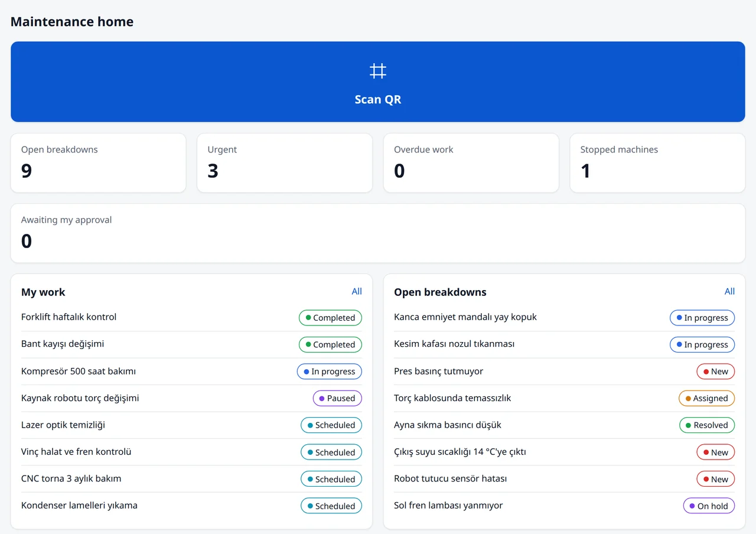
Task: Click New badge on Çıkış suyu sıcaklığı
Action: coord(716,452)
